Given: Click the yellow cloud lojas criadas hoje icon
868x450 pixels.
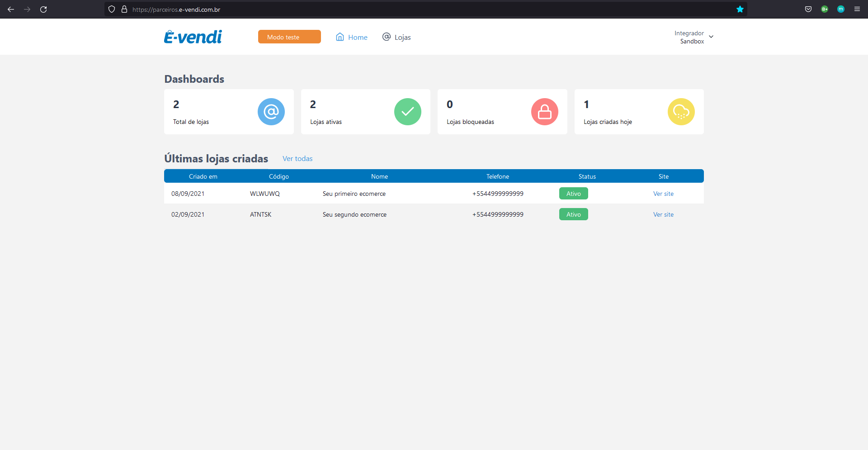Looking at the screenshot, I should coord(681,112).
